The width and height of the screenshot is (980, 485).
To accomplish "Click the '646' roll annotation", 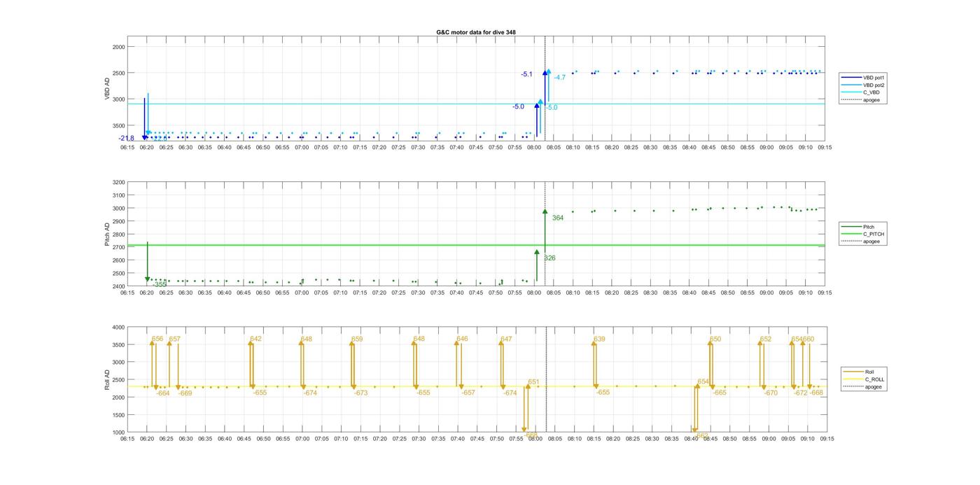I will pyautogui.click(x=462, y=339).
